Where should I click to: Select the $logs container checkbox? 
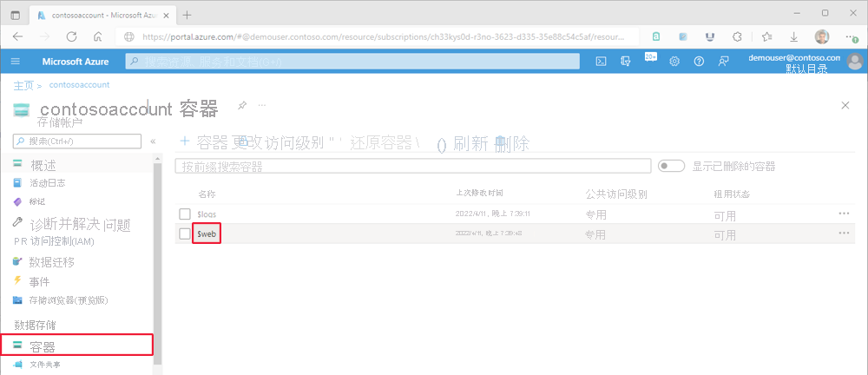point(185,214)
